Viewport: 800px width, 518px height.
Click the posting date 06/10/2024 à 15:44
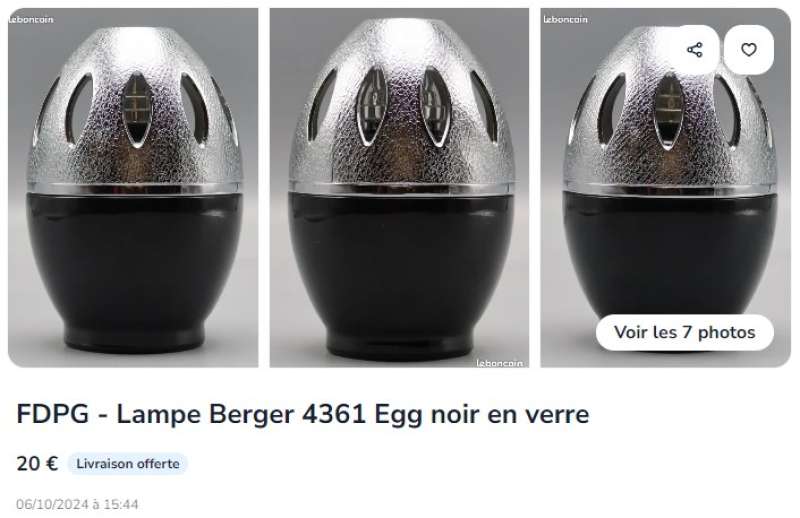click(x=77, y=504)
